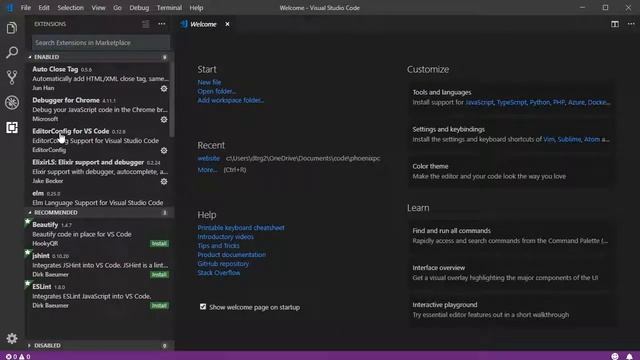The height and width of the screenshot is (360, 640).
Task: Click the VS Code logo in title bar
Action: pyautogui.click(x=10, y=8)
